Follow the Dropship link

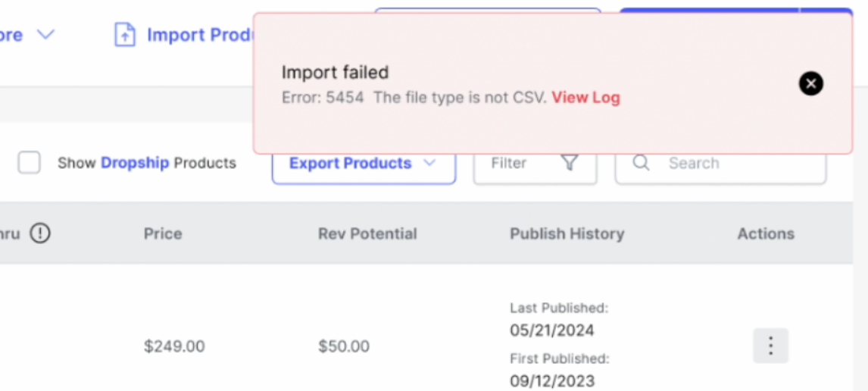(x=135, y=163)
